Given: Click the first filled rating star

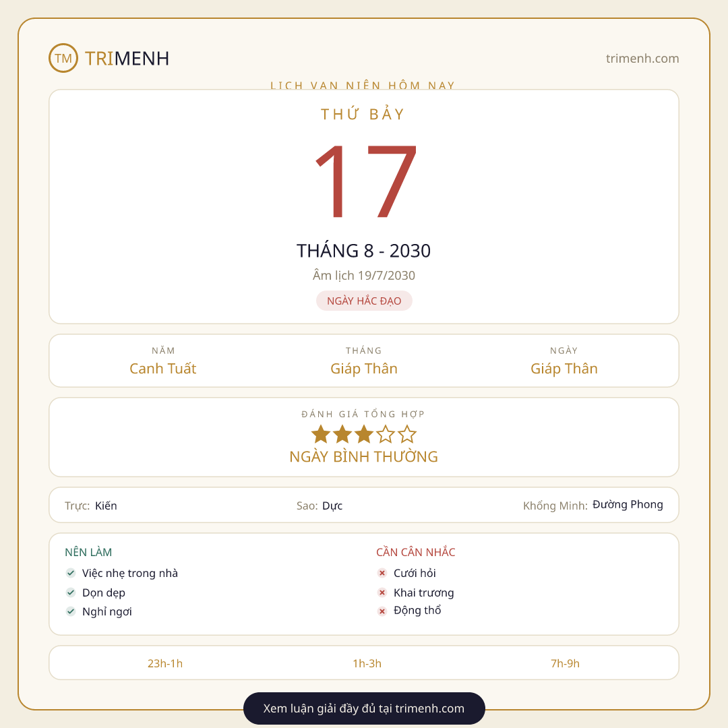Looking at the screenshot, I should click(x=321, y=435).
